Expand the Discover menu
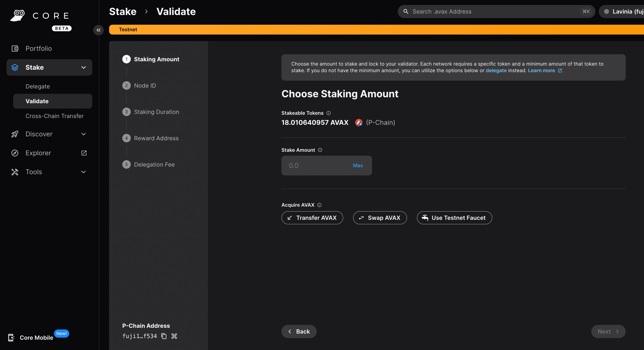644x350 pixels. [x=84, y=134]
